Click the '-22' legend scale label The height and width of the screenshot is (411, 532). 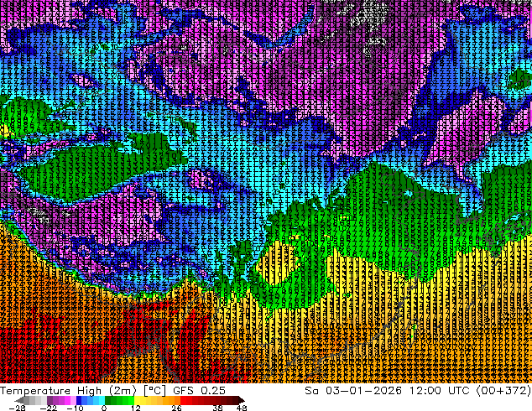click(x=48, y=408)
